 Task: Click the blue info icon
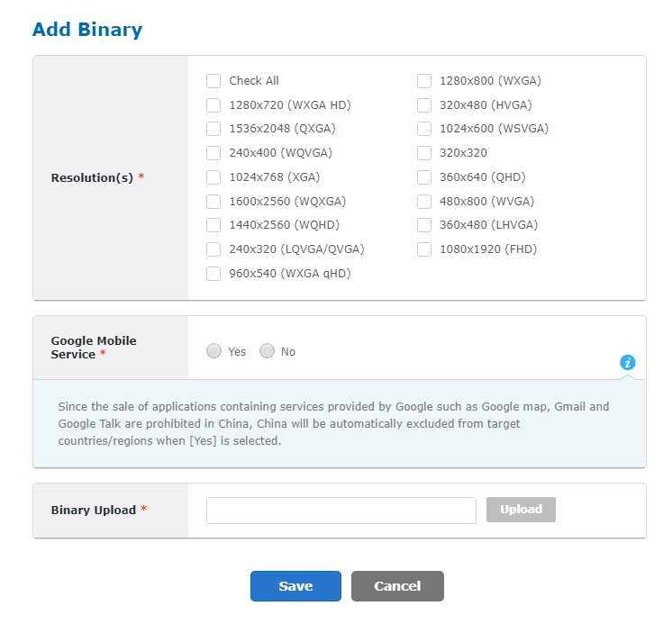[628, 362]
